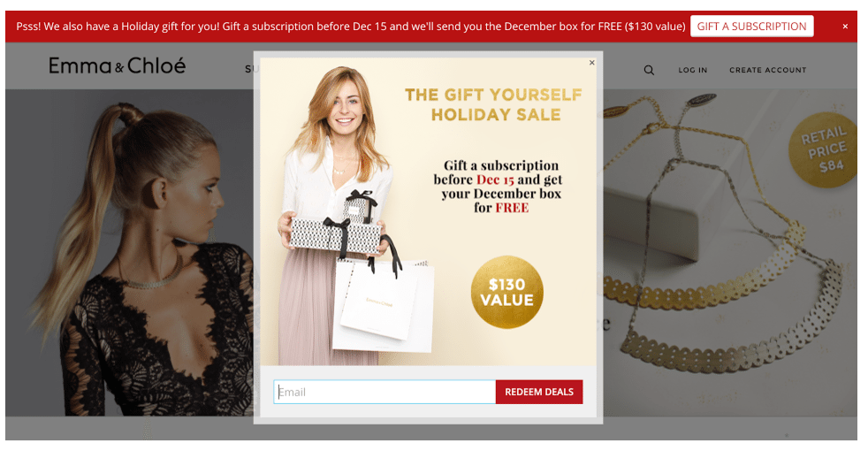Click the red FREE text in popup
Image resolution: width=868 pixels, height=451 pixels.
point(512,208)
